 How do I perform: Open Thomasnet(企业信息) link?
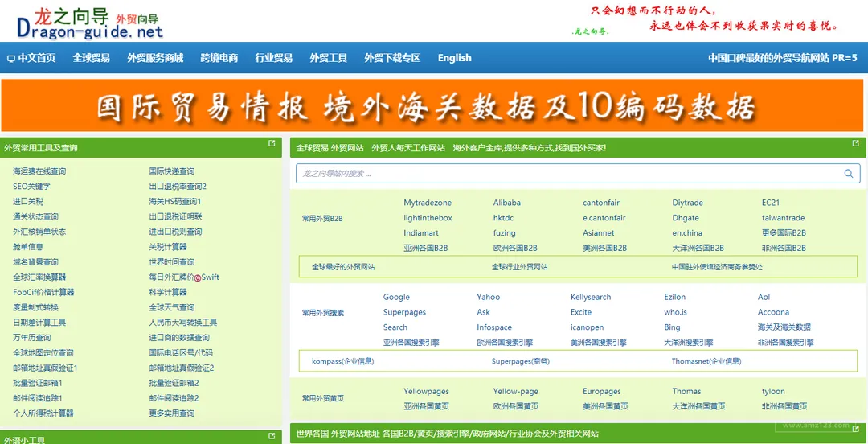point(706,361)
